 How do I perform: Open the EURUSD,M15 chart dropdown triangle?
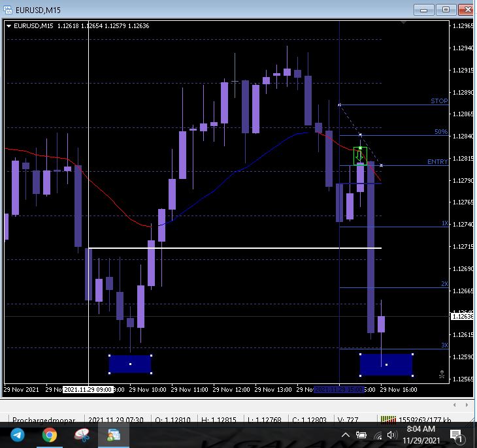8,26
